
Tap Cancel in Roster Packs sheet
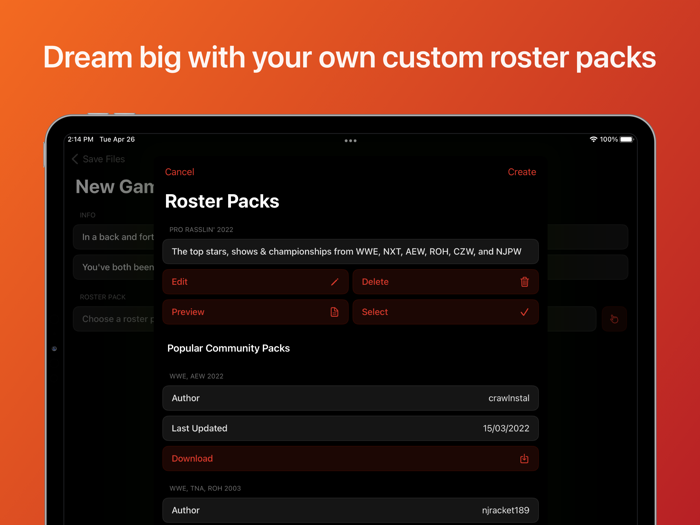point(179,172)
